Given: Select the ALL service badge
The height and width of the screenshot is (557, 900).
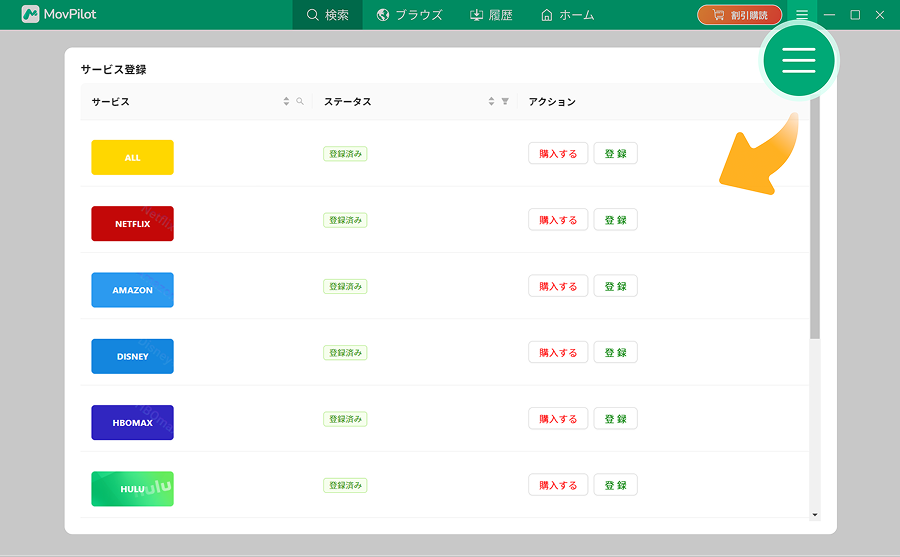Looking at the screenshot, I should pyautogui.click(x=133, y=157).
